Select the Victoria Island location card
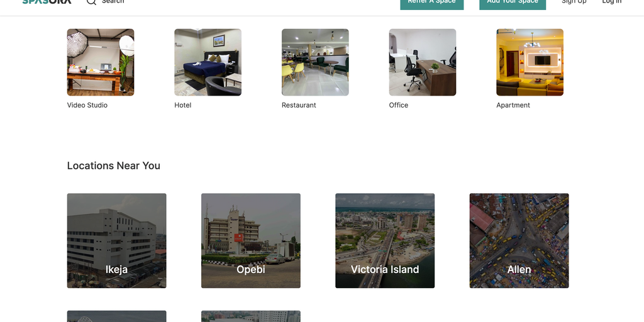Image resolution: width=644 pixels, height=322 pixels. [385, 241]
